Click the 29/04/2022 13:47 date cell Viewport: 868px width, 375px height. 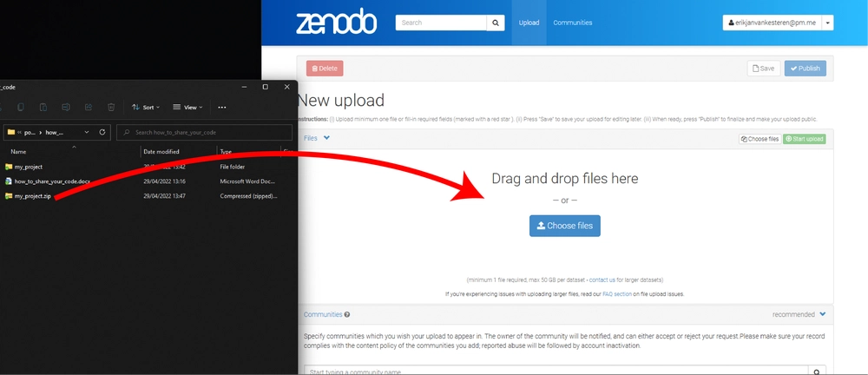[164, 196]
